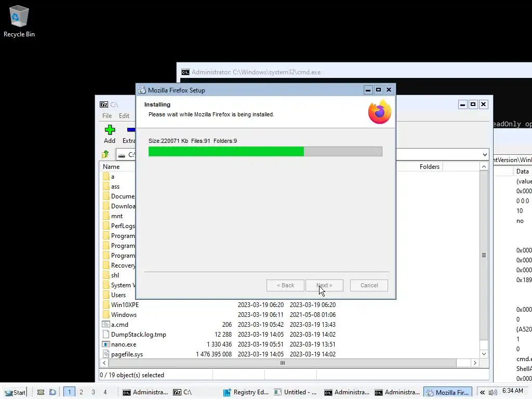Click the 7-Zip horizontal scrollbar thumb
Screen dimensions: 532x399
[282, 363]
